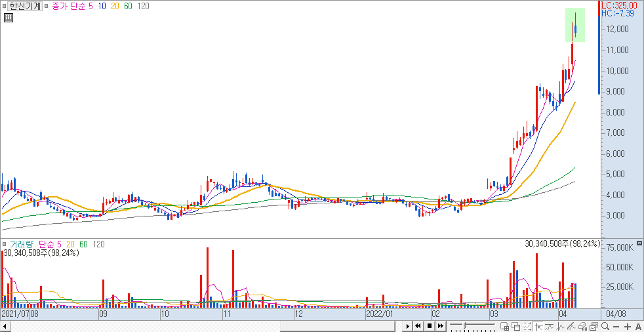Select the 60-day price moving average label
The height and width of the screenshot is (332, 644).
coord(128,6)
